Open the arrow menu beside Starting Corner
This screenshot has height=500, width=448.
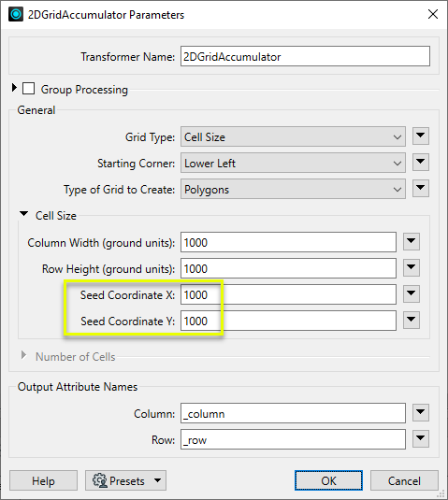(421, 163)
